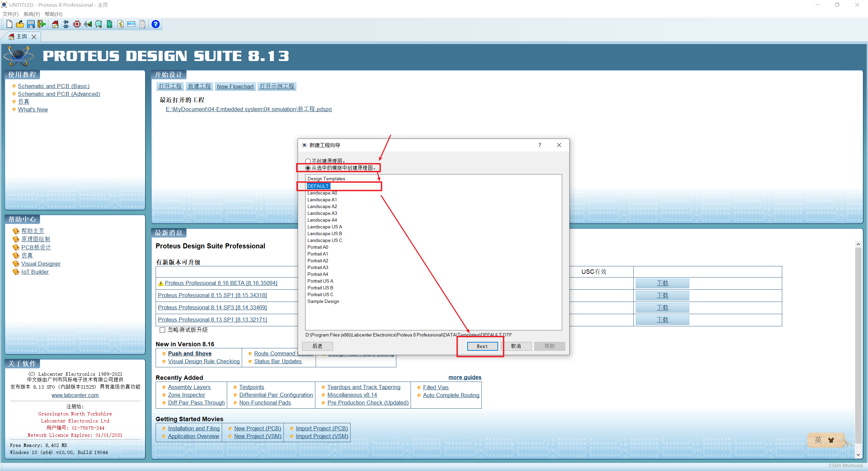Click the book icon beside PCB板设计
Screen dimensions: 868x471
[16, 247]
